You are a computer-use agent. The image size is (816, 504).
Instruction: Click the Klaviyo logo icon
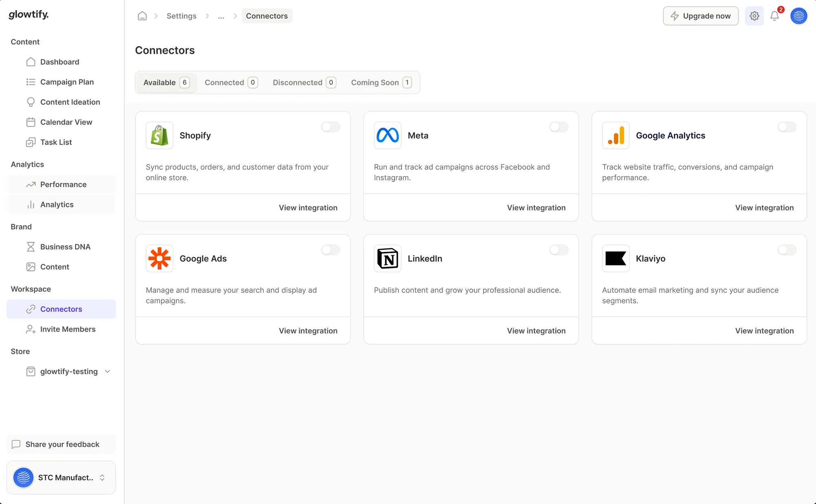point(616,259)
